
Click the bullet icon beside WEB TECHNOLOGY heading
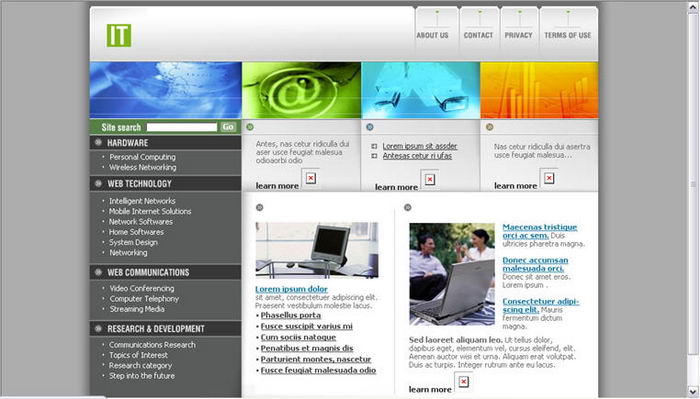point(98,183)
